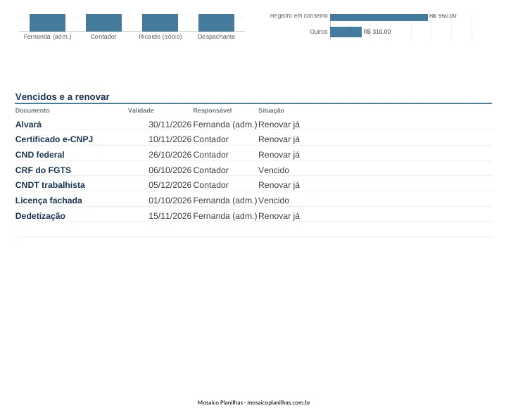
Task: Click 'Renovar já' status in CNDT trabalhista row
Action: pyautogui.click(x=279, y=185)
